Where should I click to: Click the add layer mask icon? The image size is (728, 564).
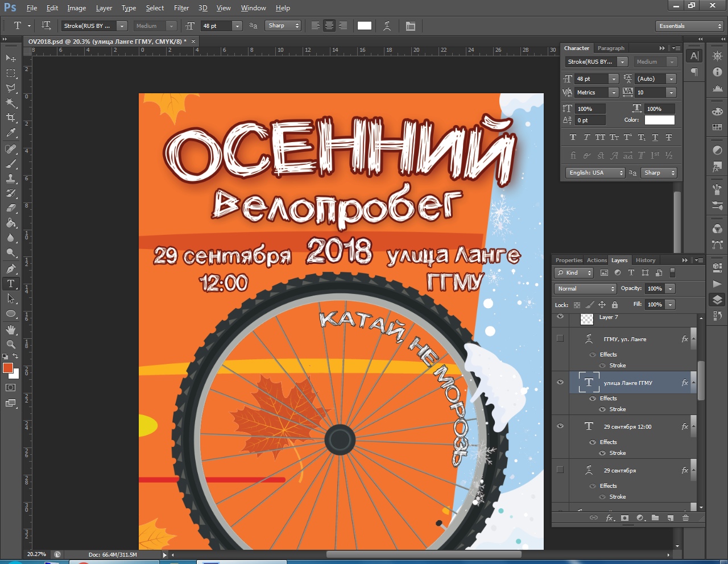coord(624,518)
